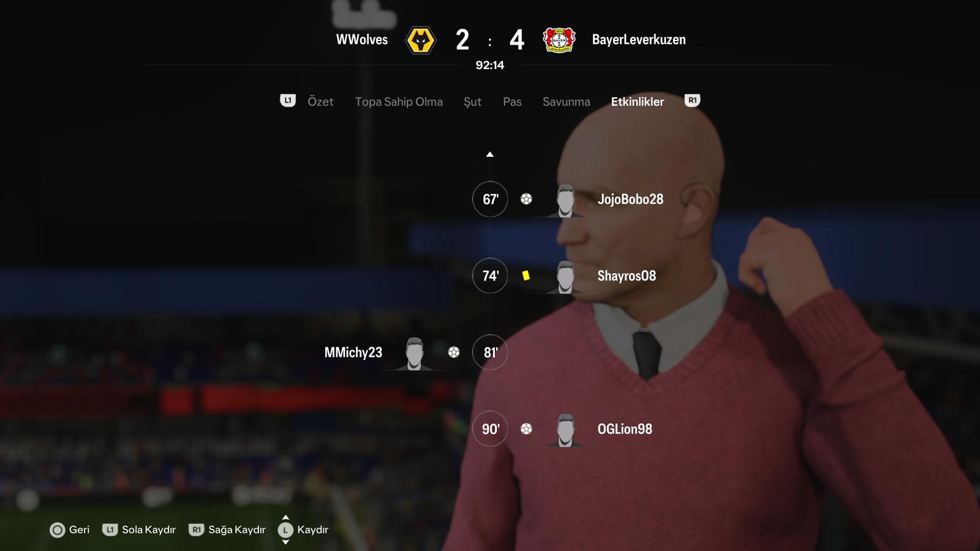Open the Özet tab
This screenshot has width=980, height=551.
tap(320, 102)
